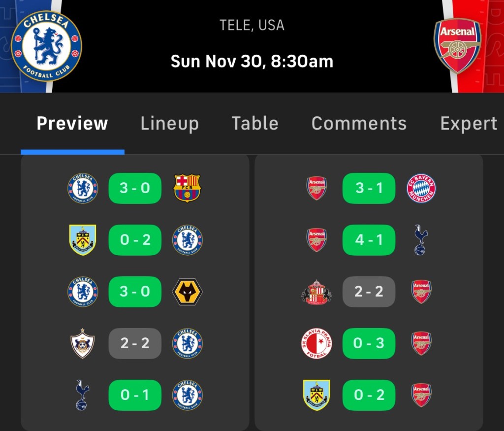Open the Arsenal 3 - 1 Bayern result
Viewport: 504px width, 431px height.
tap(369, 188)
